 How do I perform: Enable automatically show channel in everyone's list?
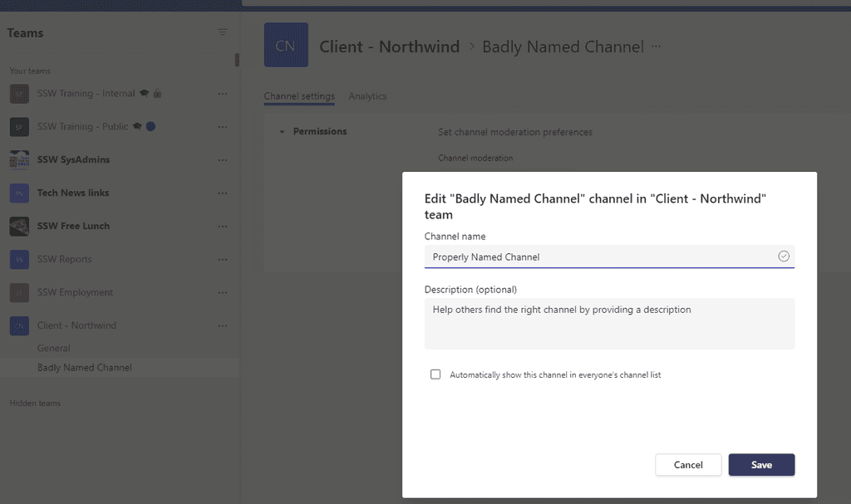point(435,374)
